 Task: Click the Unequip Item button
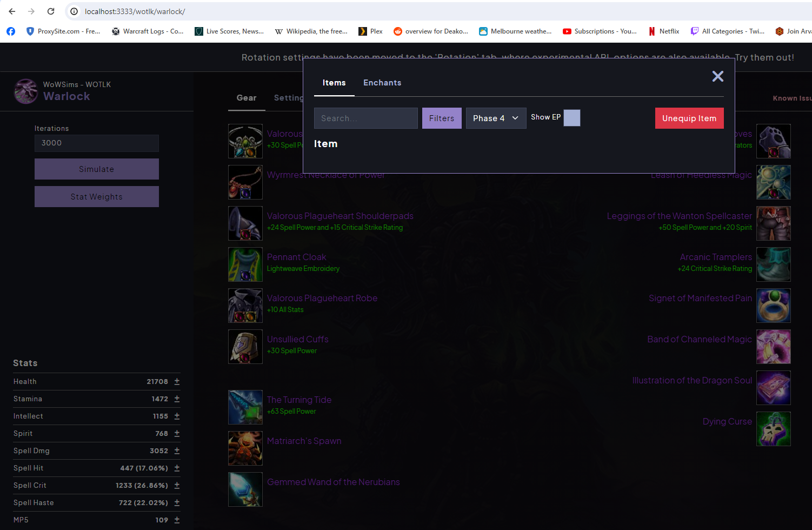tap(689, 118)
